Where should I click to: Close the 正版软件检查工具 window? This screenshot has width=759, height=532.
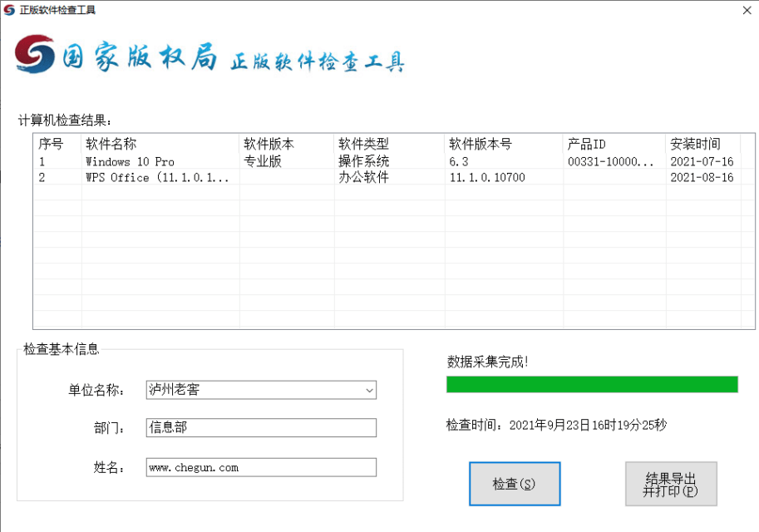(747, 10)
